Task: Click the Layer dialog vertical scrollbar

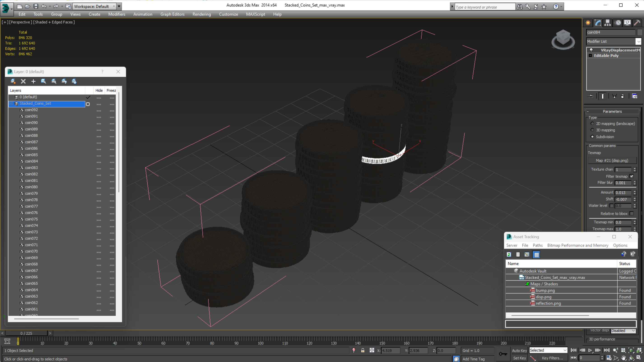Action: tap(119, 142)
